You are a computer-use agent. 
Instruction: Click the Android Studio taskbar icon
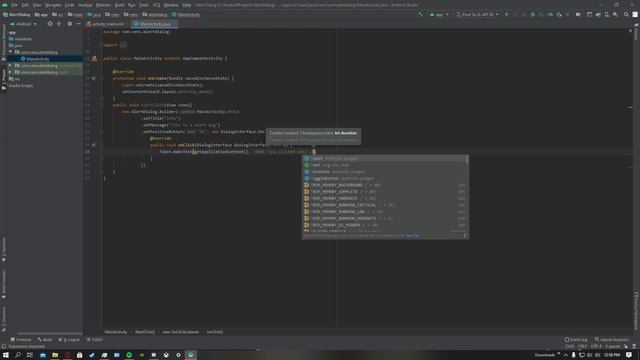pos(191,355)
